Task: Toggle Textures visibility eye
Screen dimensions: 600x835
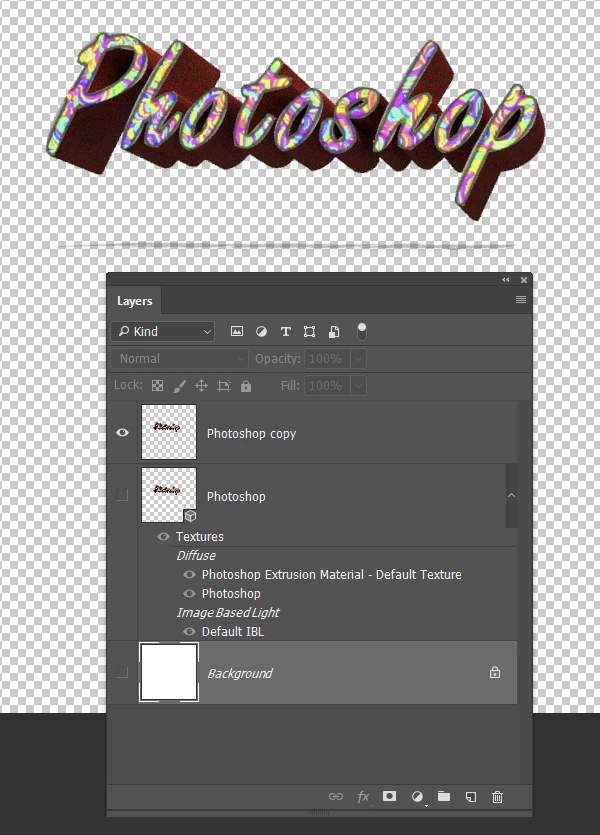Action: coord(163,536)
